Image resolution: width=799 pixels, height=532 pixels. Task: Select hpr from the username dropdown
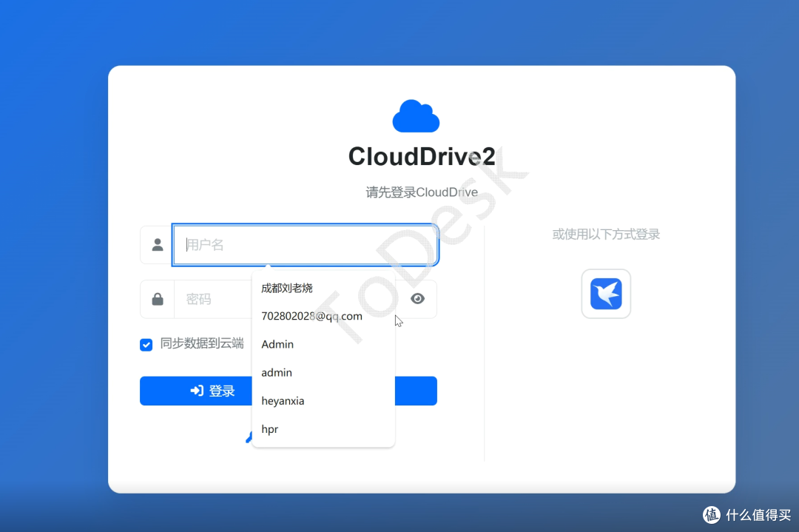click(323, 430)
